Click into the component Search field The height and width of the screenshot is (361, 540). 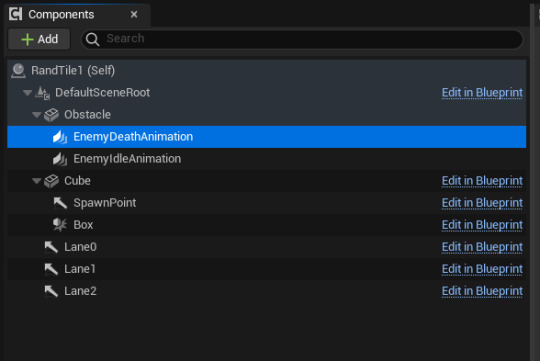click(302, 39)
